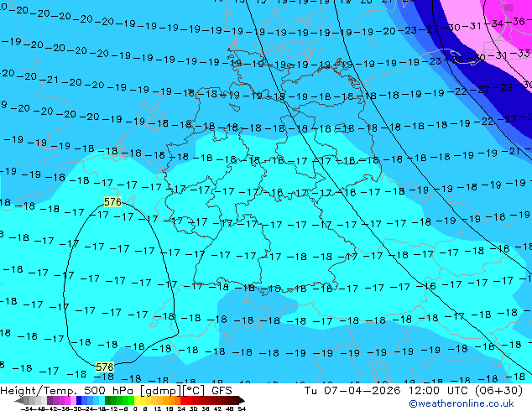The height and width of the screenshot is (411, 532).
Task: Click the GFS model name label
Action: coord(222,391)
